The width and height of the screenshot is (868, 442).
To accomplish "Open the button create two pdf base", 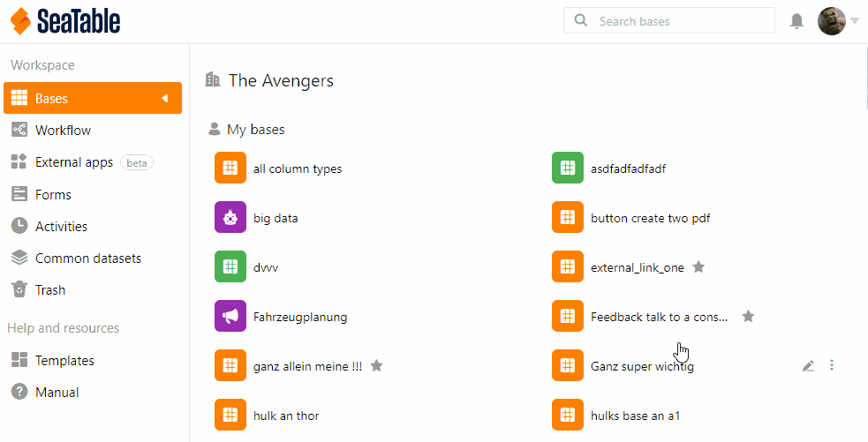I will click(650, 218).
